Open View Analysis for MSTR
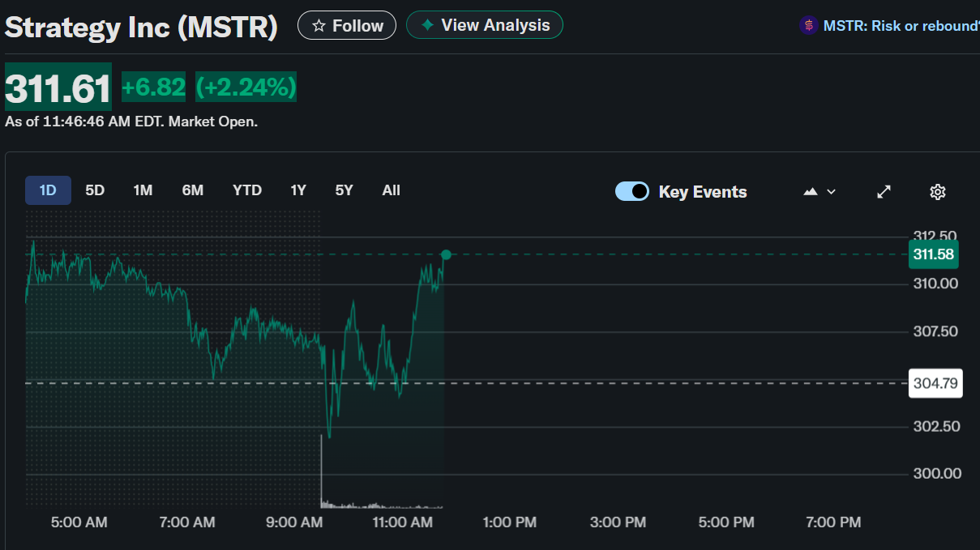 coord(484,25)
